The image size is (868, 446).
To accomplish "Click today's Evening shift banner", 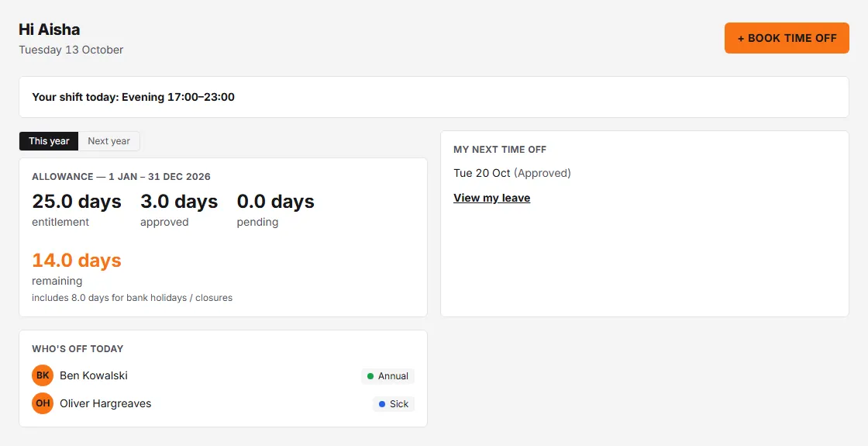I will point(434,97).
